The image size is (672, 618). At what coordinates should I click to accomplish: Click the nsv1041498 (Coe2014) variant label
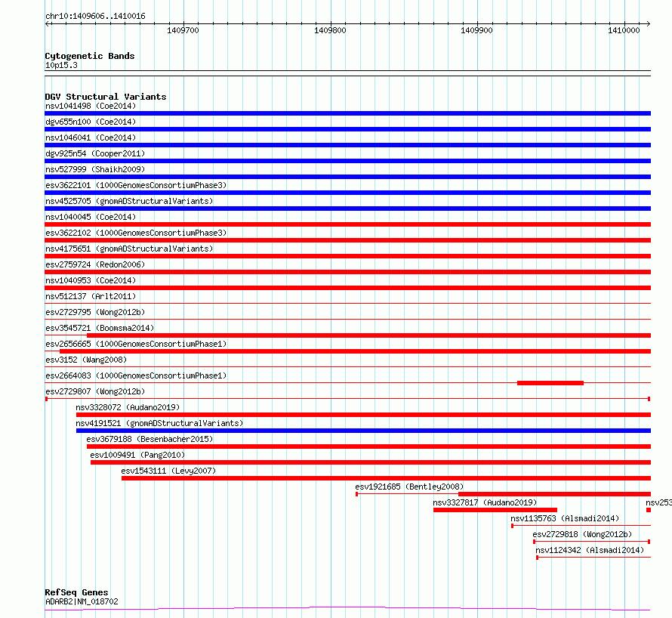click(91, 106)
